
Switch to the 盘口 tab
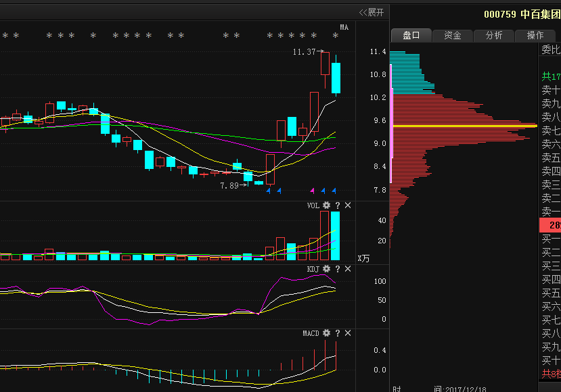[411, 35]
